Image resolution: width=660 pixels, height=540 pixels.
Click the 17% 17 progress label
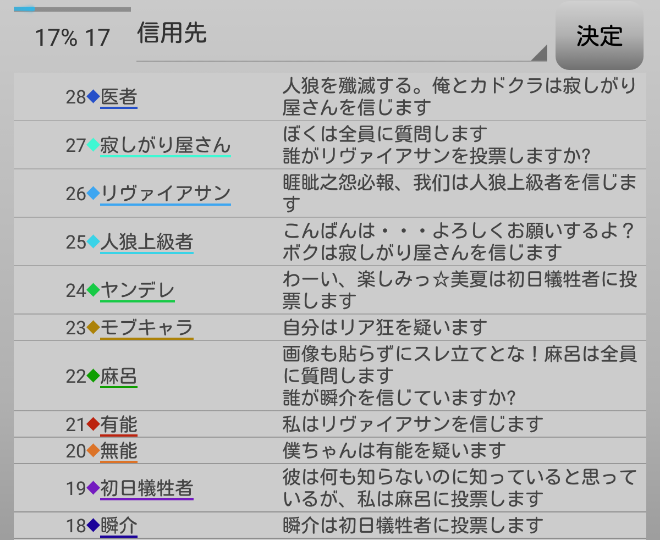tap(72, 38)
